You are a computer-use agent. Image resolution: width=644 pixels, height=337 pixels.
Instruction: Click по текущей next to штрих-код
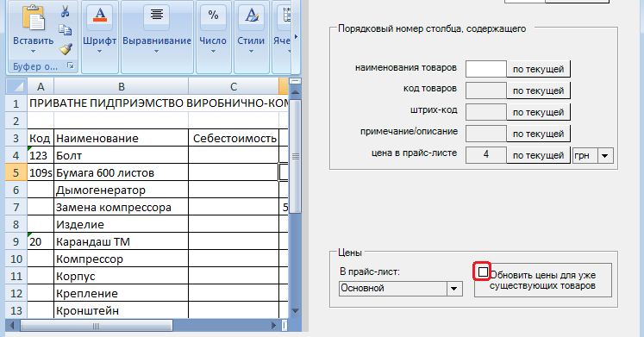[x=539, y=112]
